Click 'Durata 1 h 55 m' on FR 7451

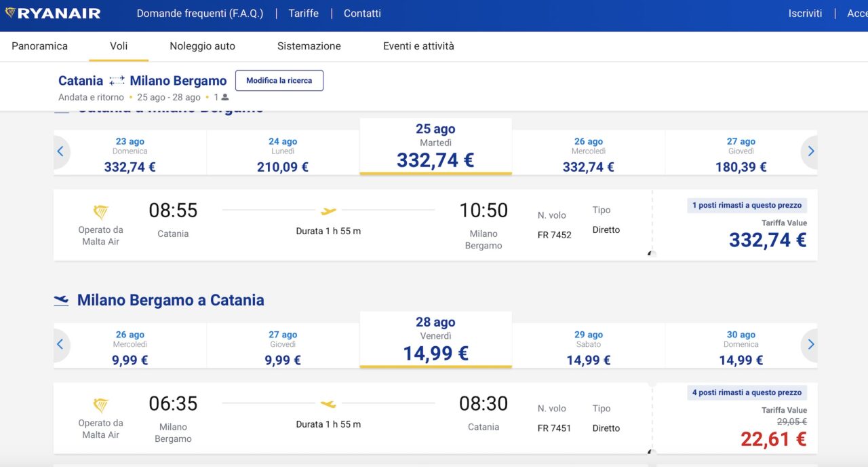tap(328, 424)
